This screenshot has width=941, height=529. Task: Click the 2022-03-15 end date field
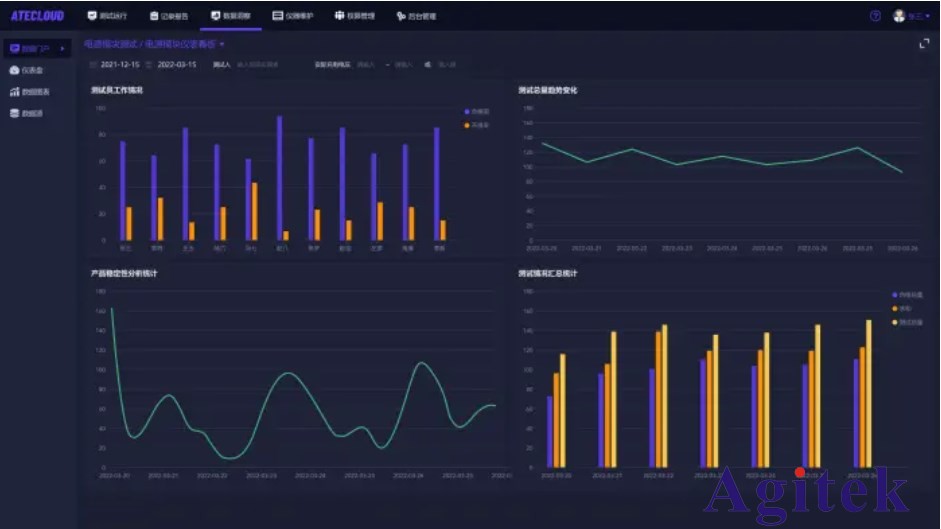pos(177,65)
